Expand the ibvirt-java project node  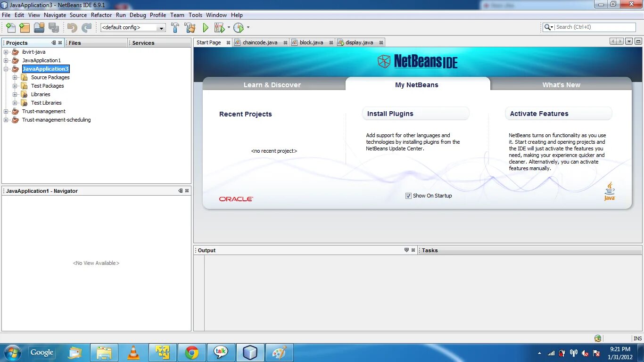pos(6,52)
